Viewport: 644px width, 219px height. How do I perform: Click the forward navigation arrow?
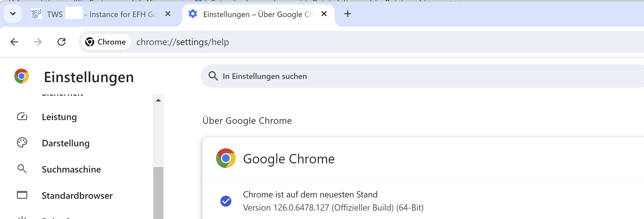[38, 42]
